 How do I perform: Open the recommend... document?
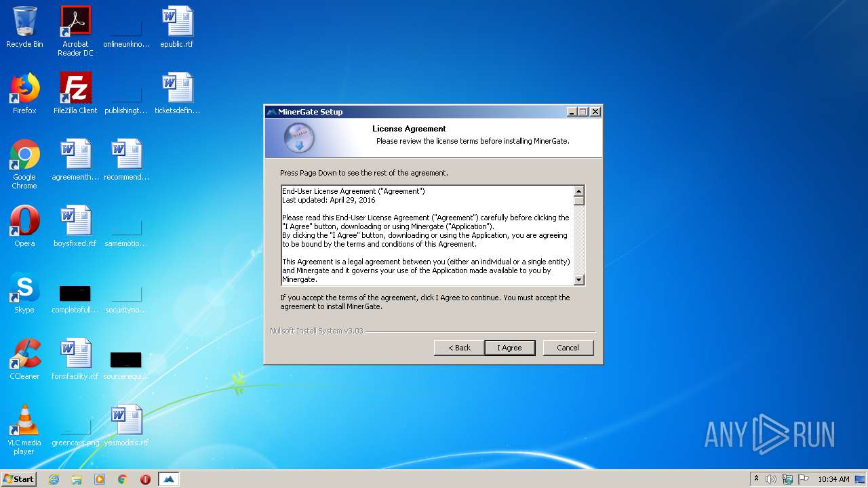pos(126,160)
